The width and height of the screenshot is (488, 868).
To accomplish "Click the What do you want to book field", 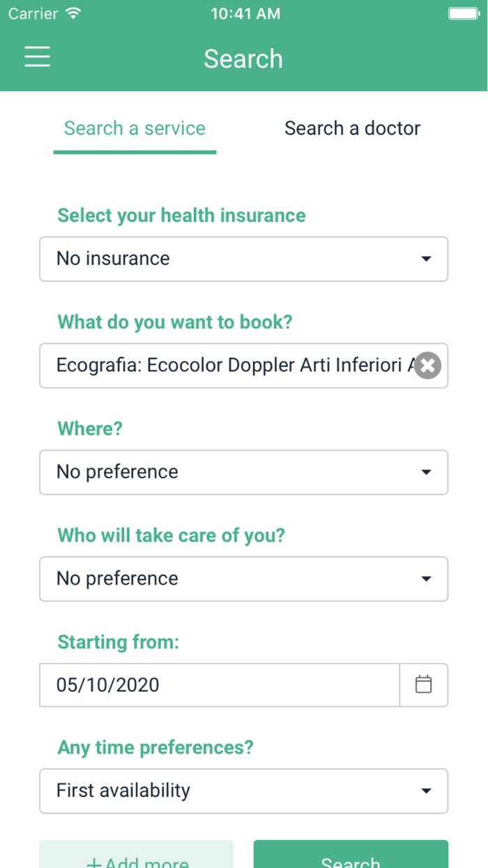I will [x=230, y=366].
